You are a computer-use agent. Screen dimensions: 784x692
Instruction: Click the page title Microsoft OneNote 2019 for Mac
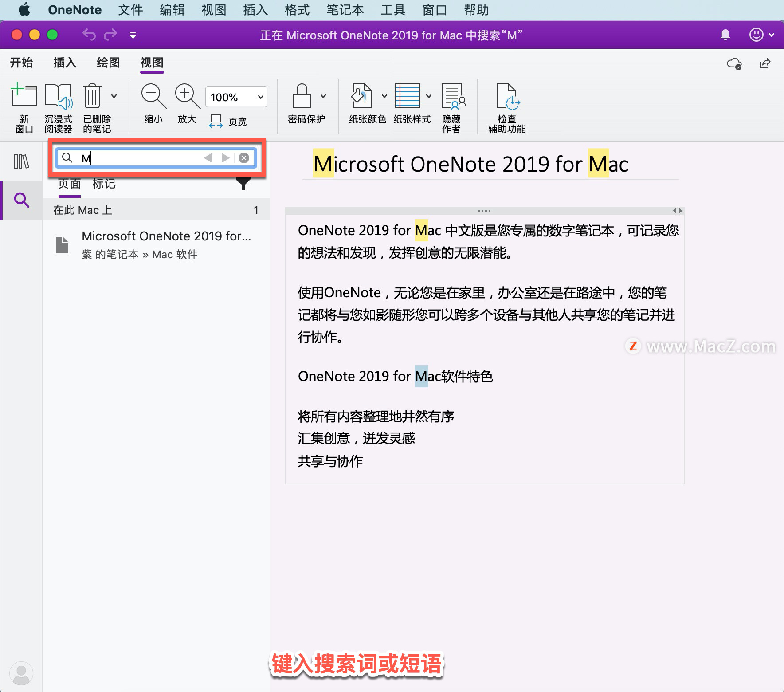click(x=471, y=164)
